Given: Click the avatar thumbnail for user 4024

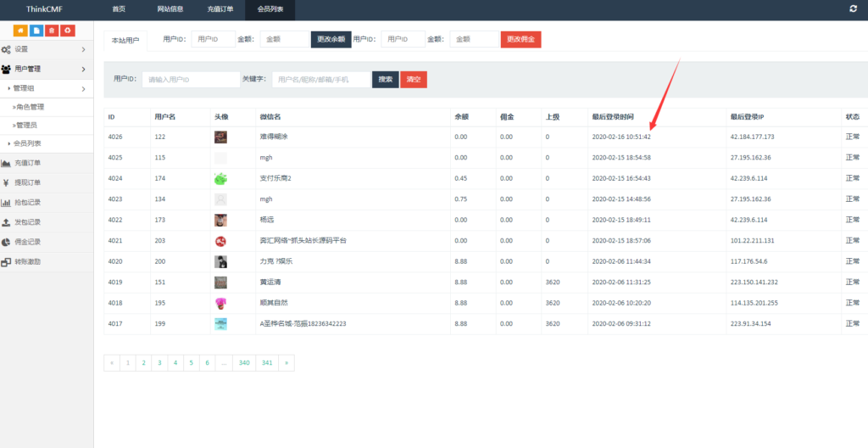Looking at the screenshot, I should coord(220,178).
